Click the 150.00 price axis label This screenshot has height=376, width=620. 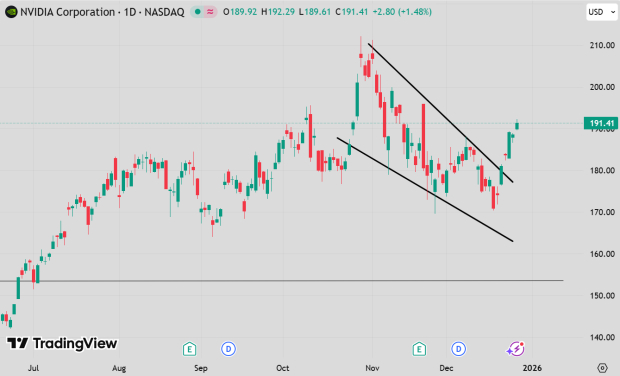[602, 296]
